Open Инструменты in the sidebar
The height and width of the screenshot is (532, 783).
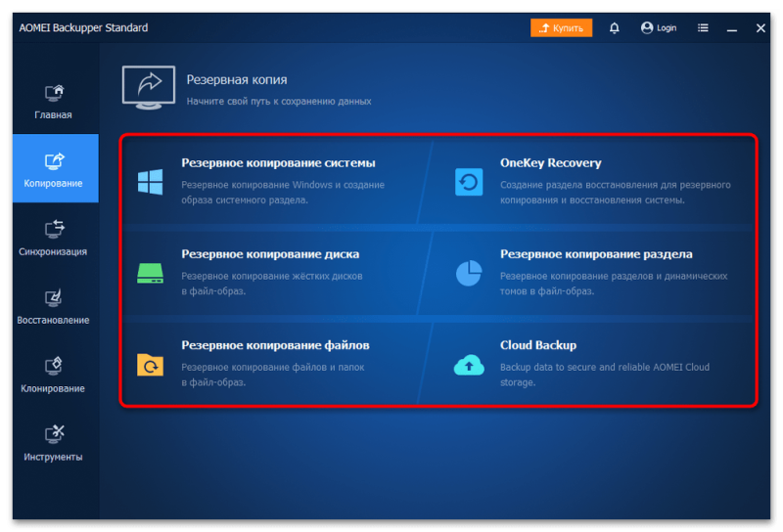point(54,443)
